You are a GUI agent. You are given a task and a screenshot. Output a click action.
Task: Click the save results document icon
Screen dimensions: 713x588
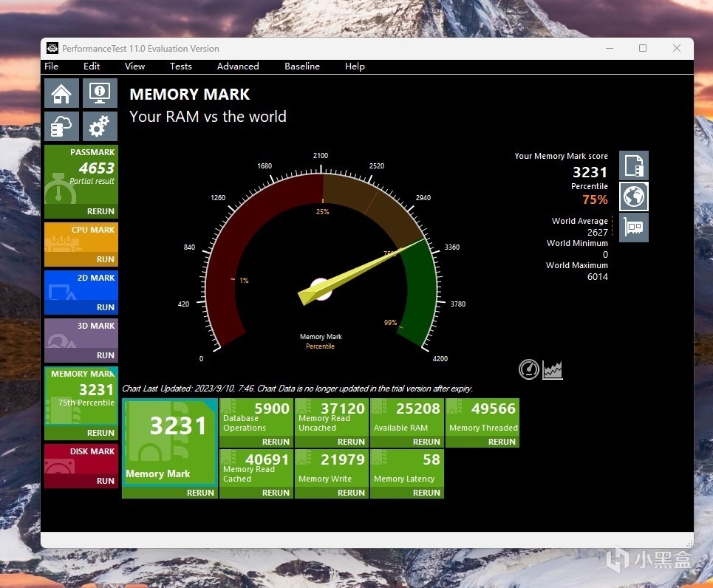tap(634, 165)
